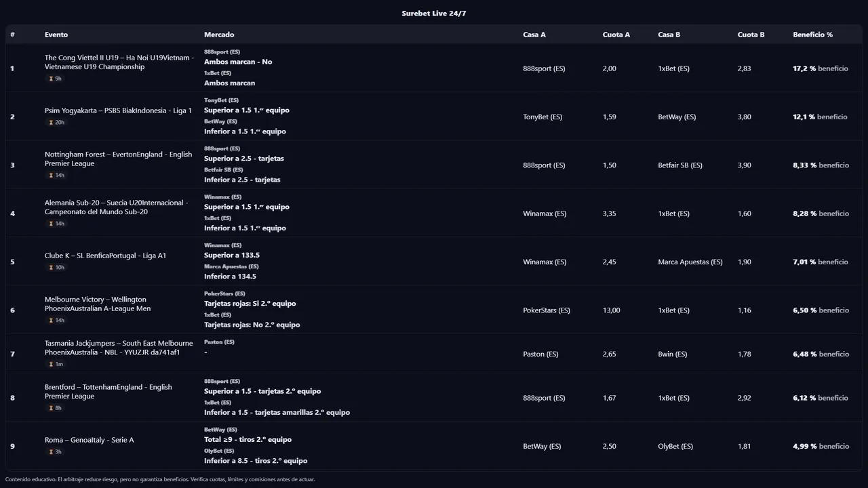Select Marca Apuestas (ES) in Casa B column

pyautogui.click(x=690, y=262)
